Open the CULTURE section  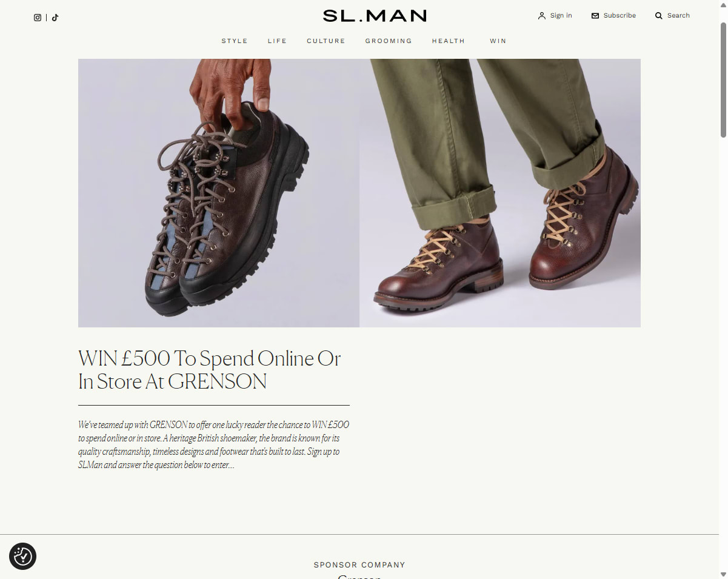(326, 41)
